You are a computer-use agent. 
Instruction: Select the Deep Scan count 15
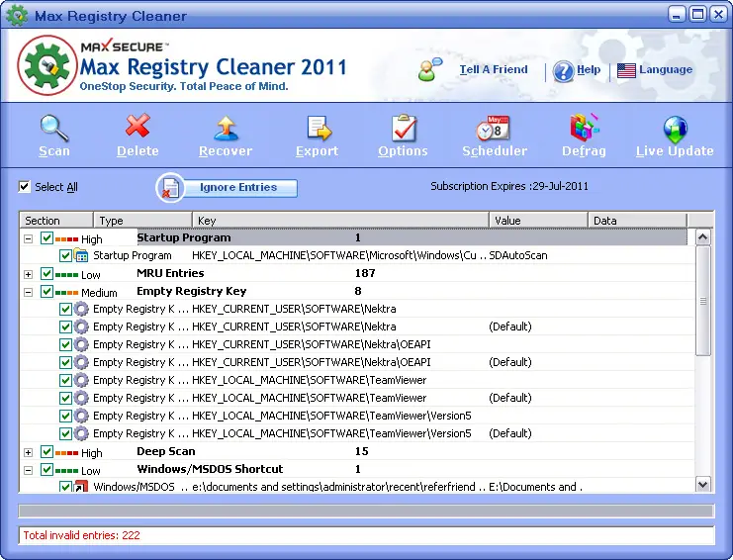(x=362, y=451)
